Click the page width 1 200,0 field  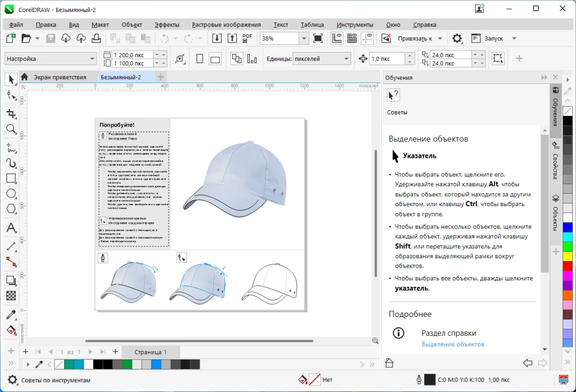(133, 54)
